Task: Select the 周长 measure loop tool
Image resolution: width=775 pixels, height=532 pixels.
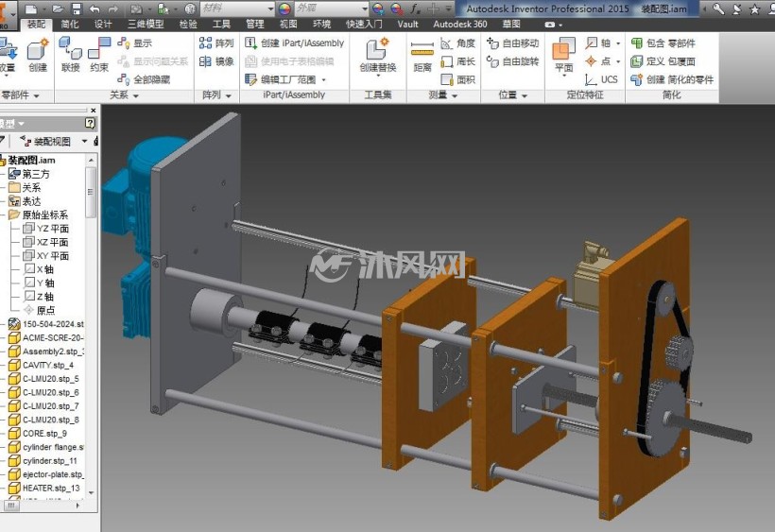Action: pyautogui.click(x=457, y=61)
